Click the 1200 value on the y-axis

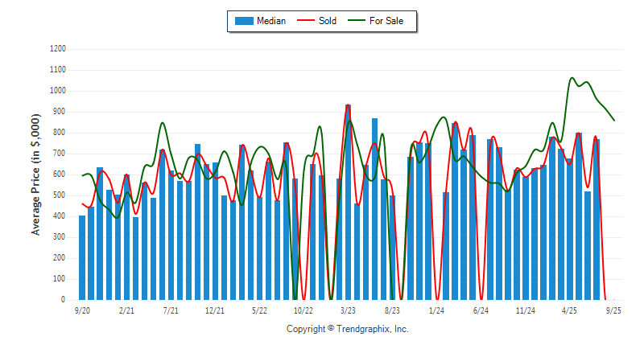(x=58, y=49)
